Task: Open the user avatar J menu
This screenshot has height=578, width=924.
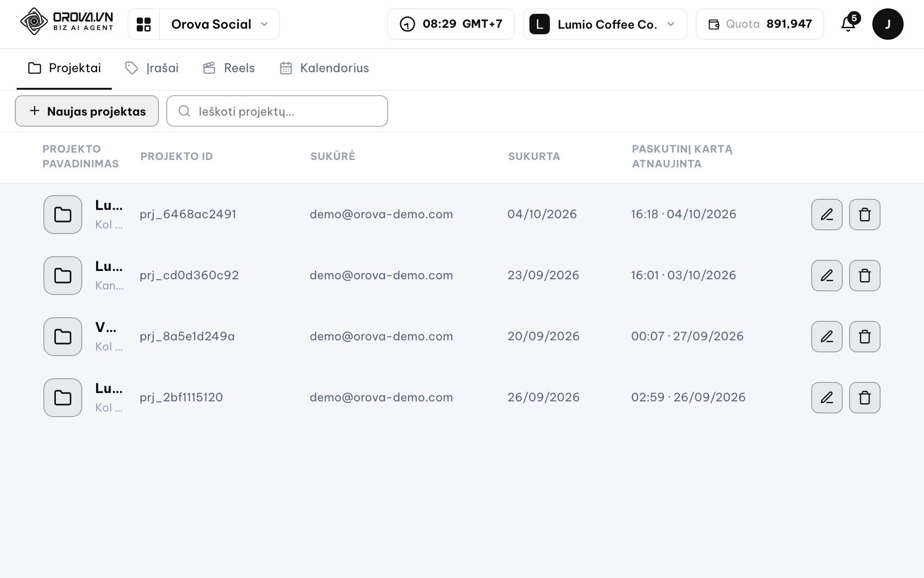Action: [x=888, y=24]
